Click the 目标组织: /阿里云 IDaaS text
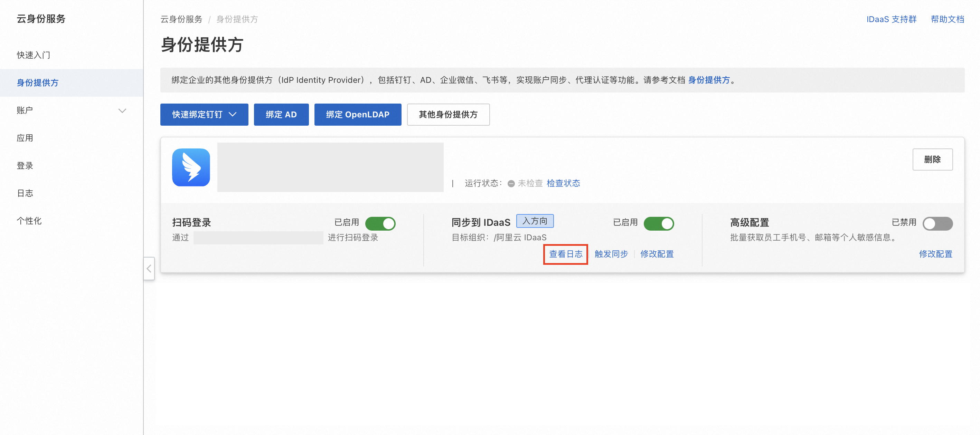The width and height of the screenshot is (980, 435). pos(499,238)
